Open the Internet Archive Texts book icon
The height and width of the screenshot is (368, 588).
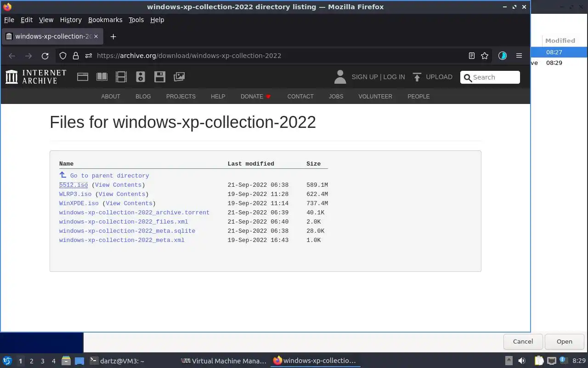[102, 77]
